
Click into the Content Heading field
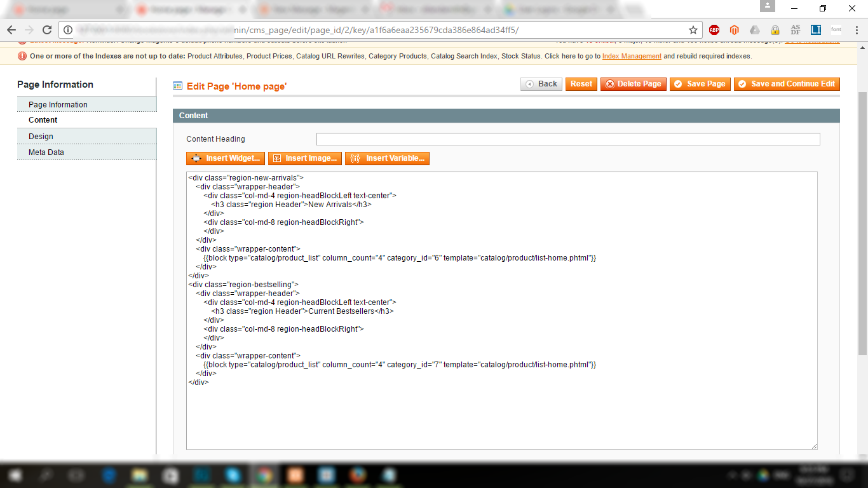568,139
